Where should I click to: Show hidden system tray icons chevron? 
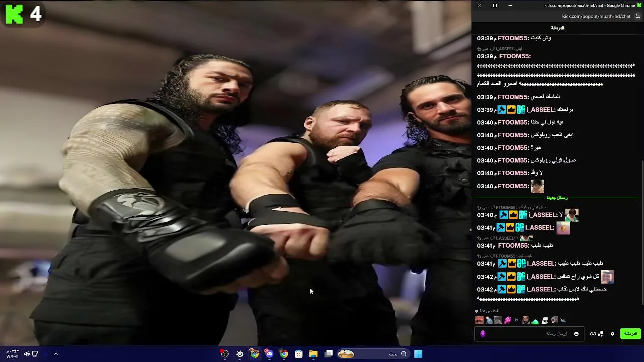click(56, 354)
